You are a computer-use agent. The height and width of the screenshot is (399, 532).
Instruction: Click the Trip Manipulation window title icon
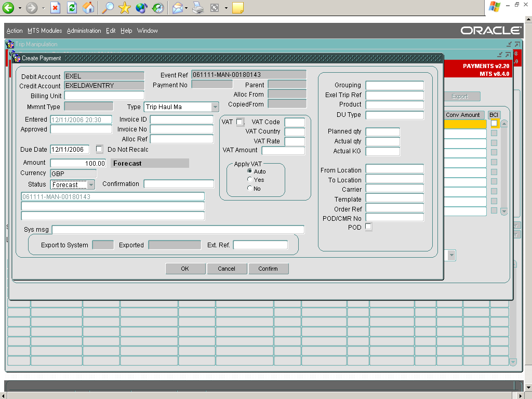(x=10, y=44)
